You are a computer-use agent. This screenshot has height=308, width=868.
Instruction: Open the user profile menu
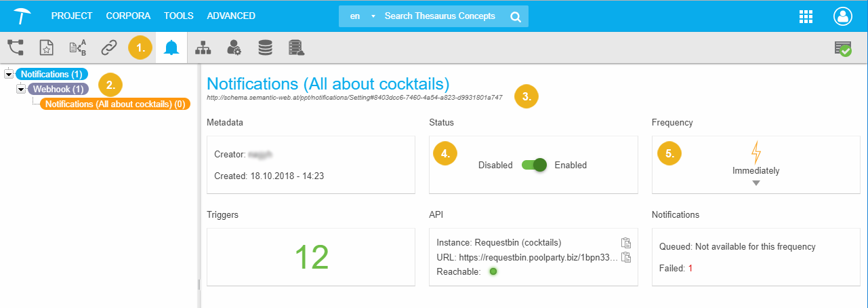(843, 16)
